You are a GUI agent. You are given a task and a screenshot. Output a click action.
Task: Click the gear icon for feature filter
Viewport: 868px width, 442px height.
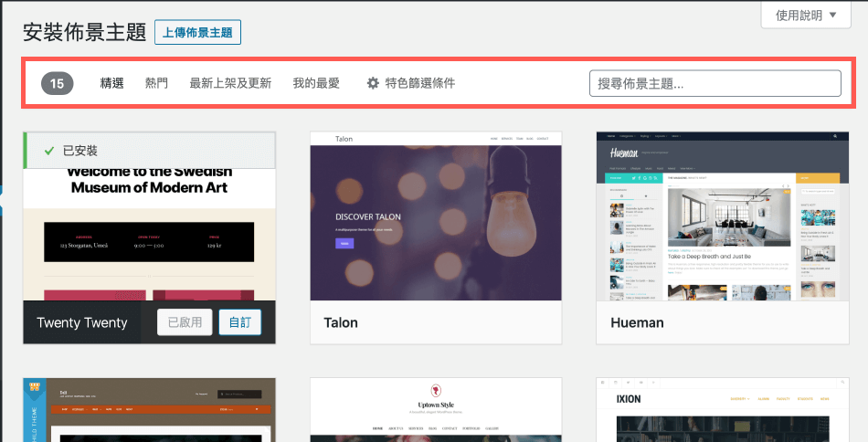pos(373,83)
